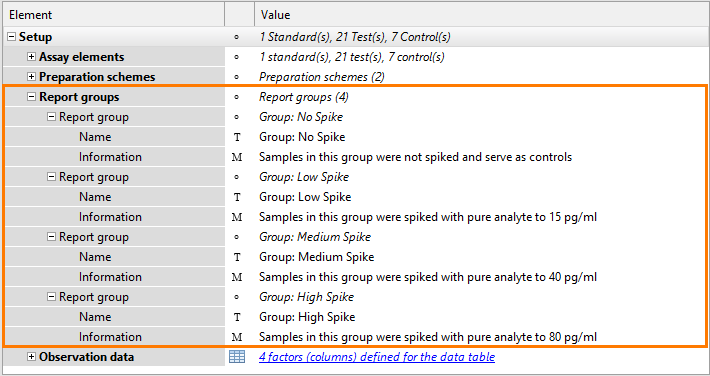Click the M icon for the 15 pg/ml information

237,217
